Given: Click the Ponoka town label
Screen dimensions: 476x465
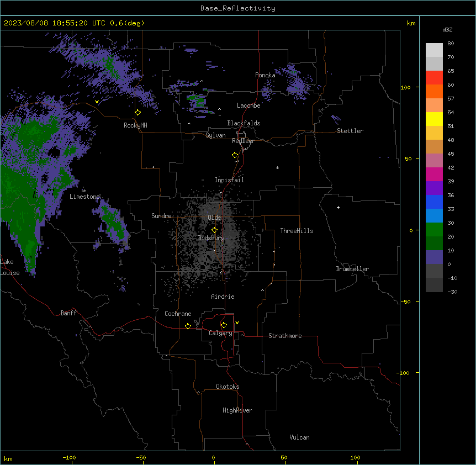Looking at the screenshot, I should [x=265, y=75].
